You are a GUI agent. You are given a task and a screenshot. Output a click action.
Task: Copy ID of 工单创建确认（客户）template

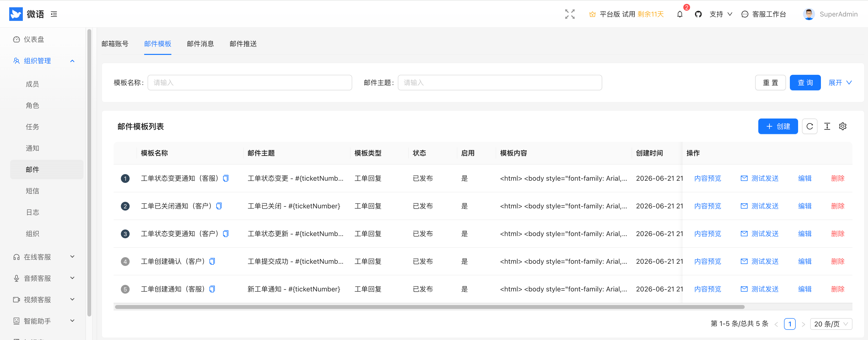(x=212, y=261)
